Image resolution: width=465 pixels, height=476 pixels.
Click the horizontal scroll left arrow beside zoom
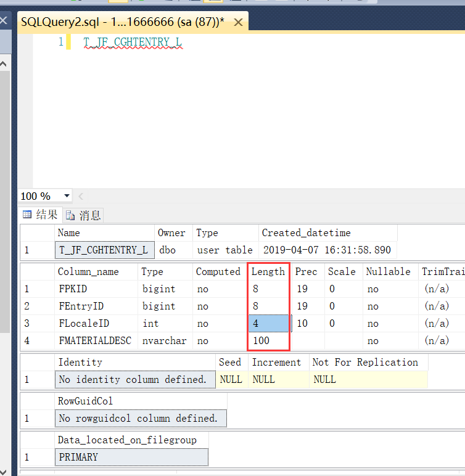click(x=81, y=196)
